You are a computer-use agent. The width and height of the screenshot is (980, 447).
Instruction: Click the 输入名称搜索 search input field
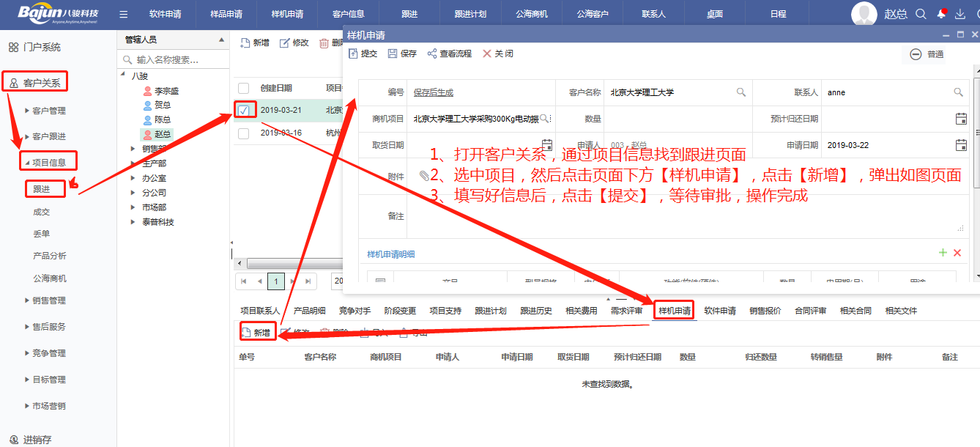click(x=176, y=59)
